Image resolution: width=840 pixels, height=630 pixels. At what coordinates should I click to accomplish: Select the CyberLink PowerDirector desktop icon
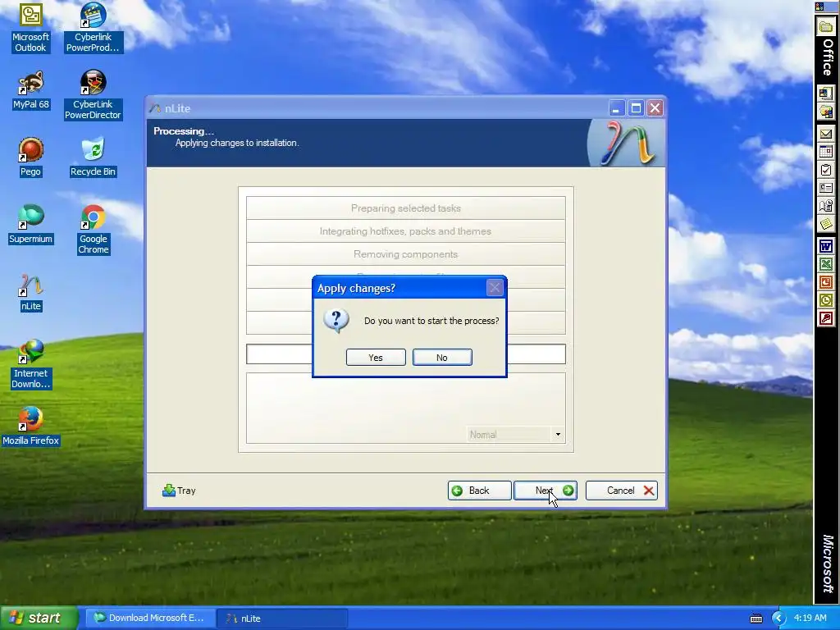(94, 95)
